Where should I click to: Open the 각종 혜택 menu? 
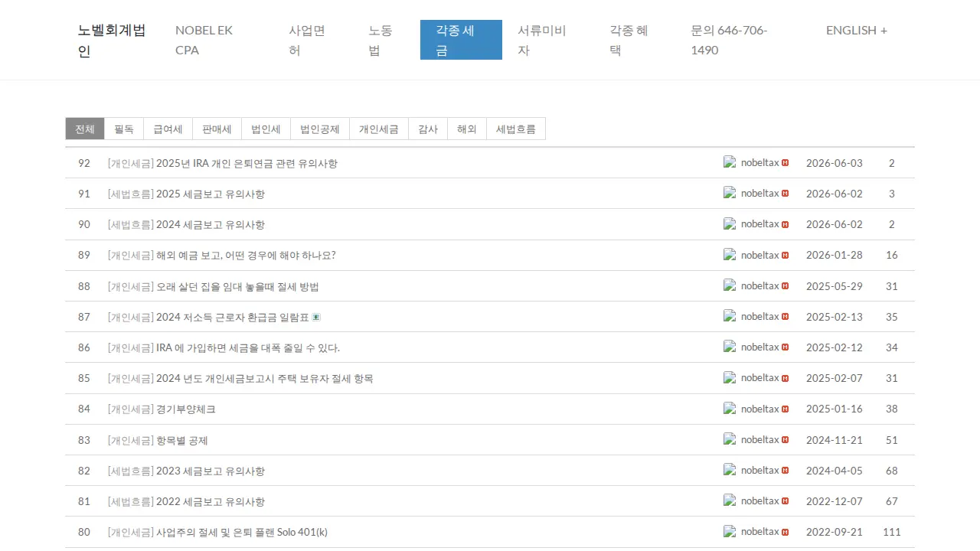click(x=635, y=40)
